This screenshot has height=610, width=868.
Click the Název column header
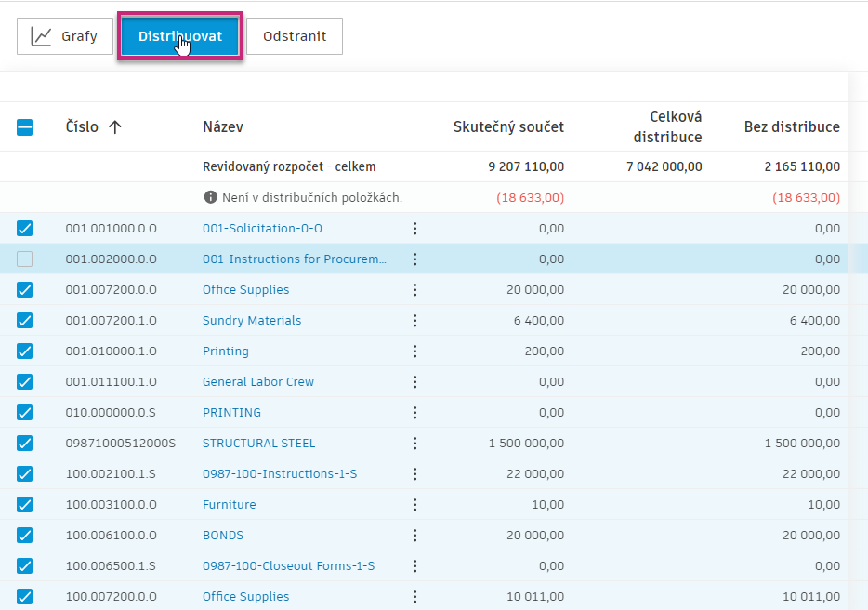point(223,126)
